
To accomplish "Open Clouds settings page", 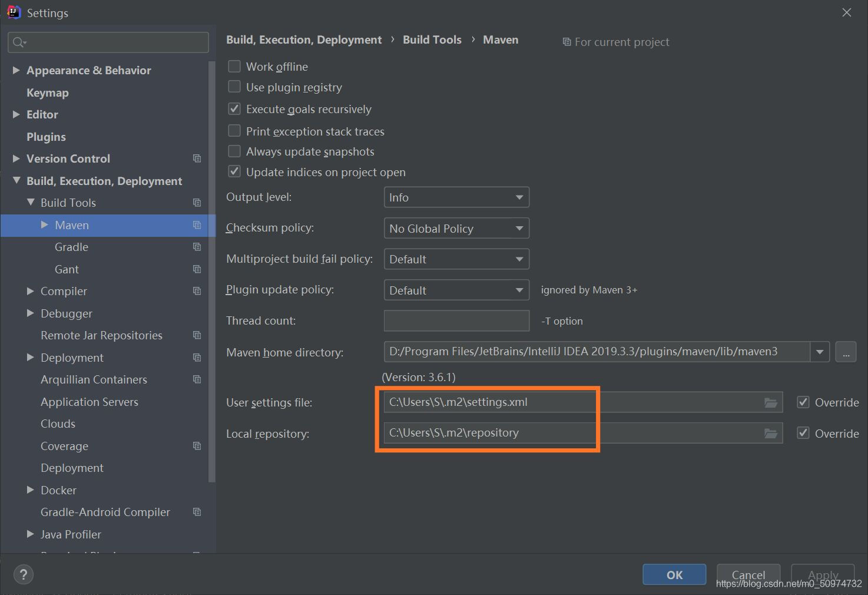I will (58, 424).
